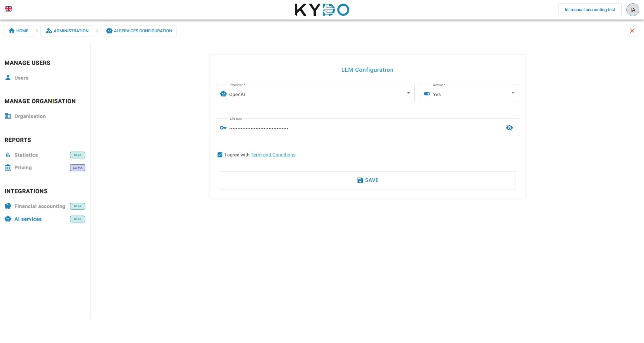This screenshot has height=343, width=644.
Task: Click the floppy disk icon on Save
Action: pyautogui.click(x=360, y=180)
